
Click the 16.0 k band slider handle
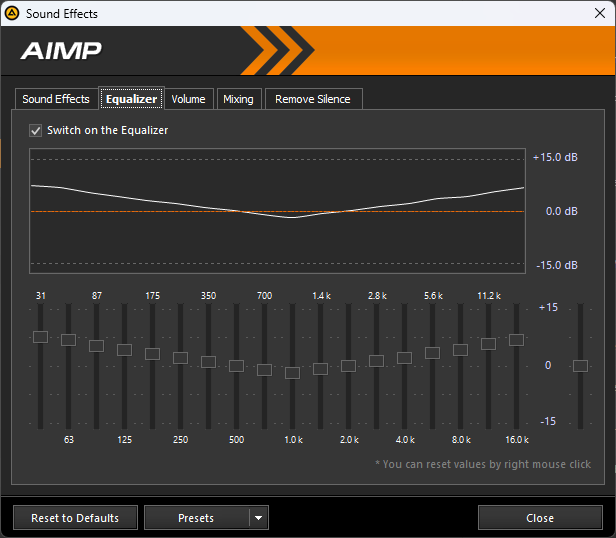tap(517, 340)
